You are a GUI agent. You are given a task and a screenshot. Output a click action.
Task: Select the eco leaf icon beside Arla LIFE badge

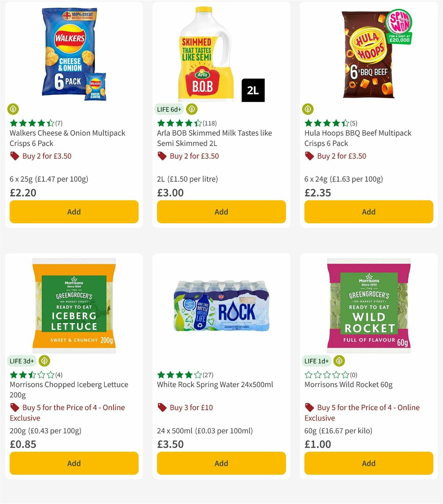tap(192, 109)
